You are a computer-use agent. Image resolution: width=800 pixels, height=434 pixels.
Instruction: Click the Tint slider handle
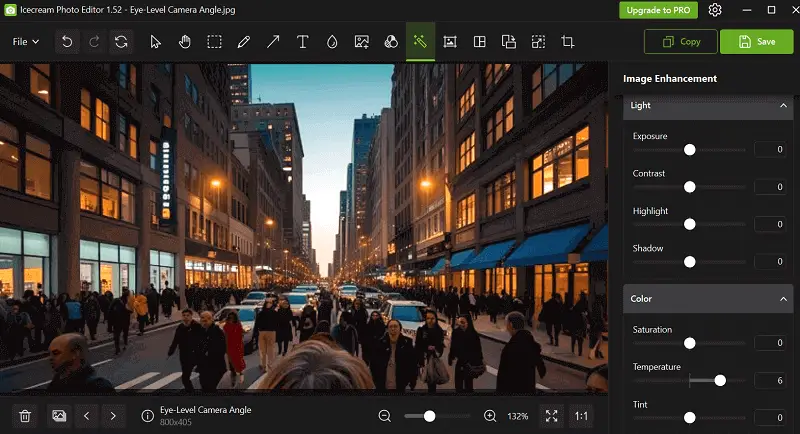click(x=689, y=418)
